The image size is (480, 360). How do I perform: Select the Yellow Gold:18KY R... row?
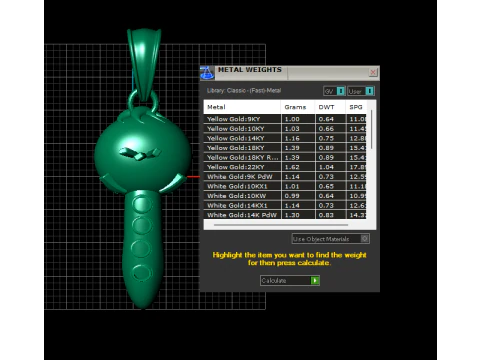click(x=285, y=157)
